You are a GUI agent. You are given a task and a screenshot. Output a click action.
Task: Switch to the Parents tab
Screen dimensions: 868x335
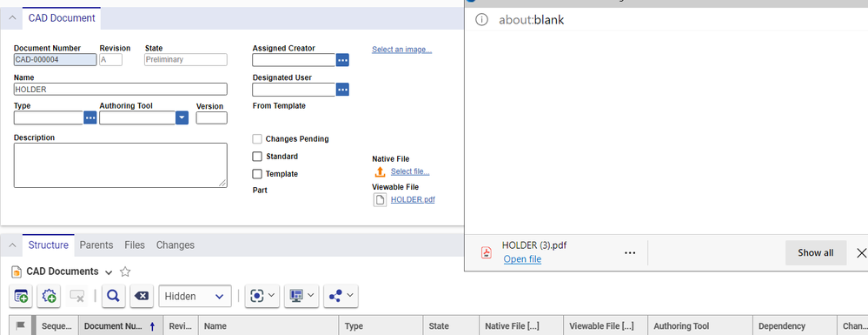tap(96, 245)
